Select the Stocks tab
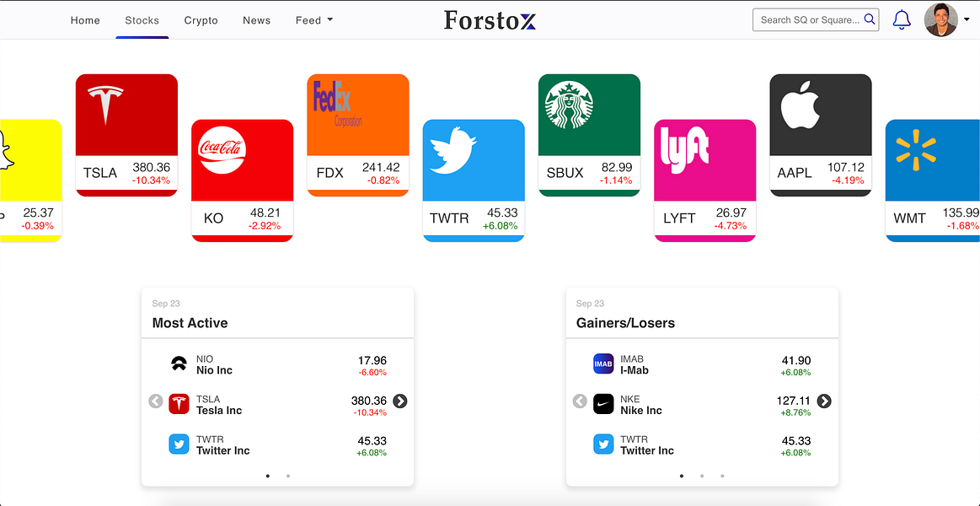Screen dimensions: 980x506 click(x=142, y=20)
